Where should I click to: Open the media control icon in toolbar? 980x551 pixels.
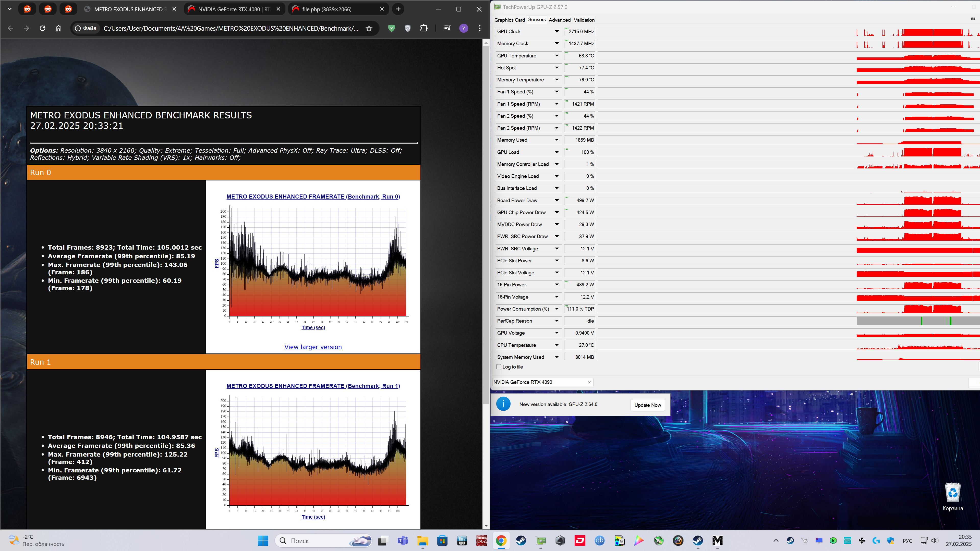(x=447, y=28)
